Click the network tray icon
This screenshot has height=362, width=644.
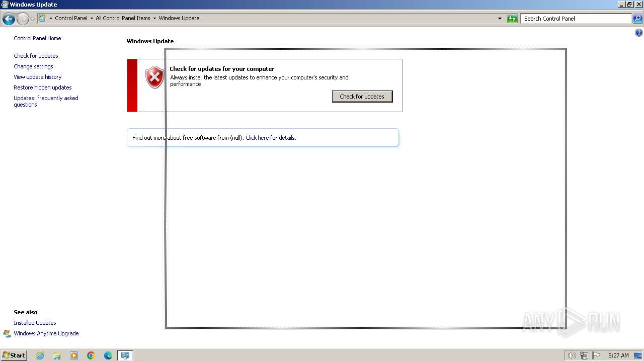click(584, 355)
